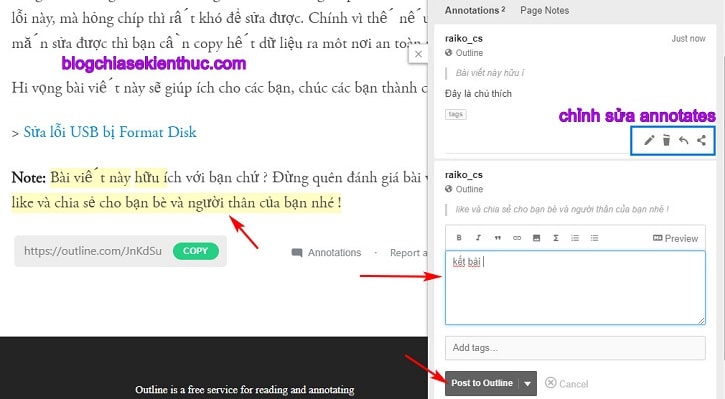The width and height of the screenshot is (725, 399).
Task: Toggle italic formatting in annotation editor
Action: pyautogui.click(x=478, y=238)
